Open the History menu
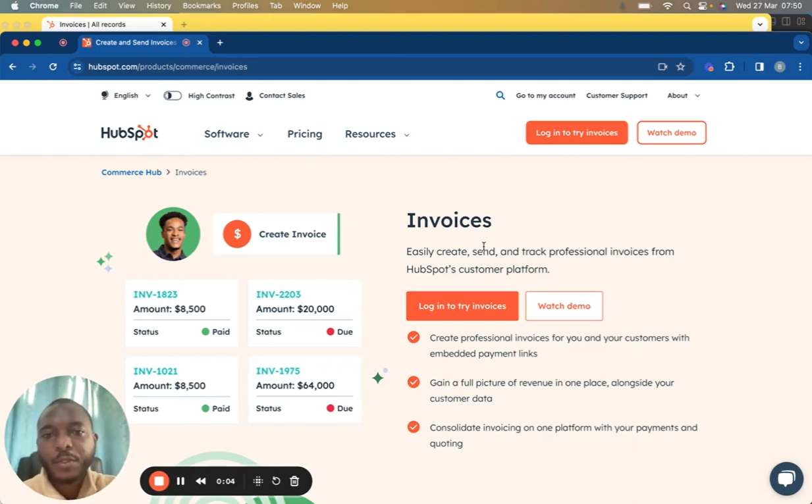This screenshot has width=812, height=504. [x=159, y=6]
